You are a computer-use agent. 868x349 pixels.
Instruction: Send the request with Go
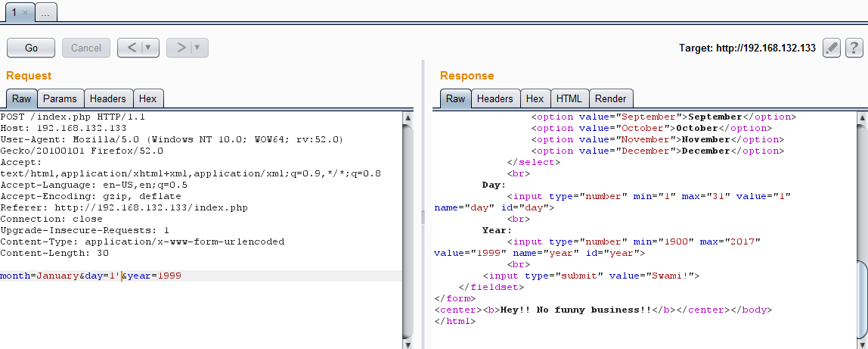tap(31, 48)
